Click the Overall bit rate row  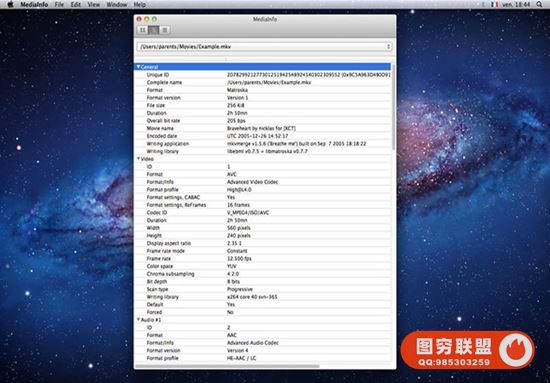point(262,121)
